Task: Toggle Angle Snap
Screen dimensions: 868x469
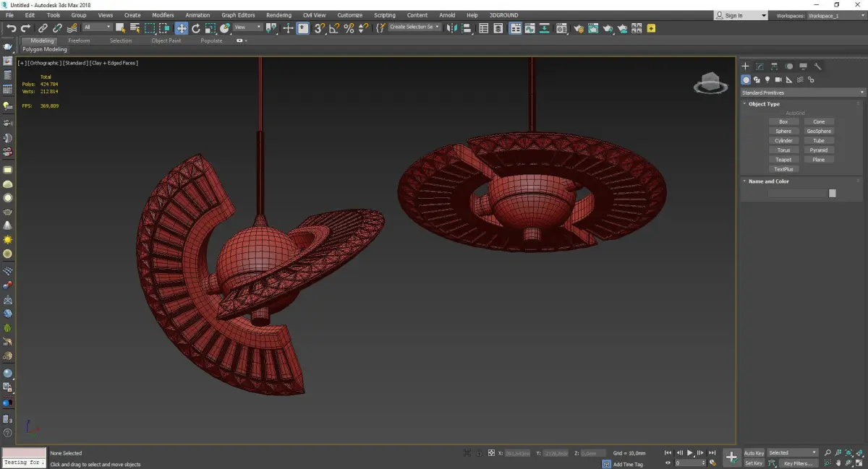Action: pyautogui.click(x=334, y=28)
